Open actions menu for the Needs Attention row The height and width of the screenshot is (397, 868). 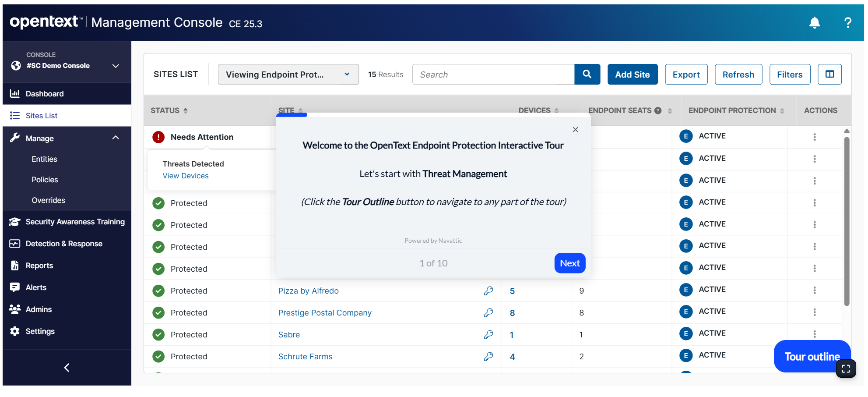[x=815, y=137]
